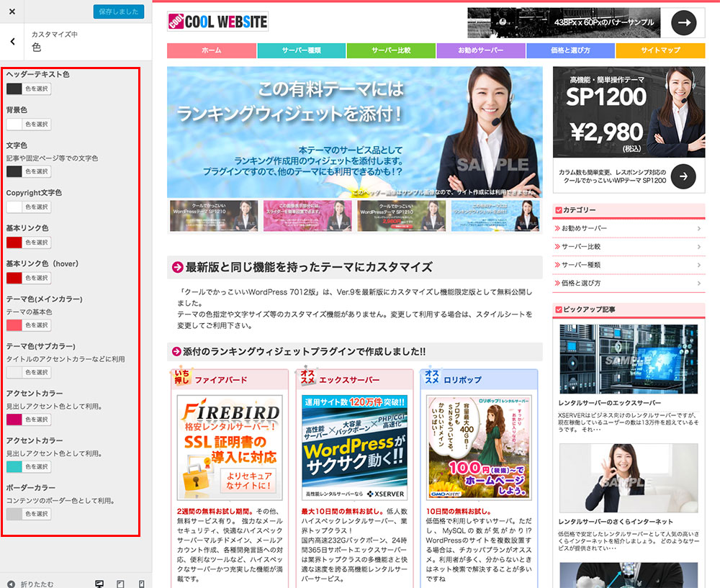Open the ヘッダーテキスト色 color picker
This screenshot has height=588, width=720.
tap(29, 89)
